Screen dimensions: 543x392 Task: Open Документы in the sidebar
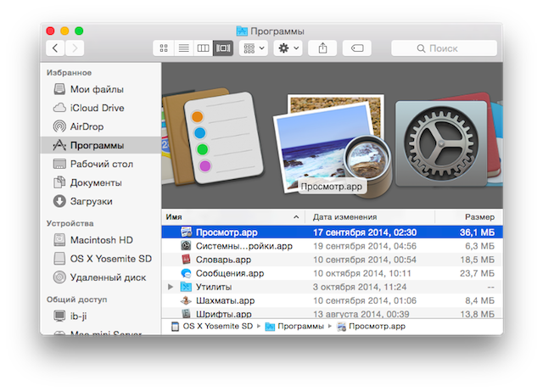(100, 182)
